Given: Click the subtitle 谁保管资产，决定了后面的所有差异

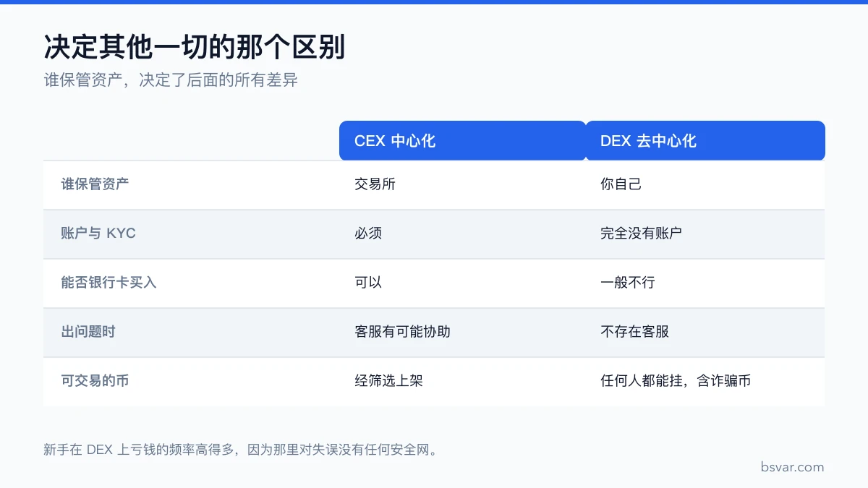Looking at the screenshot, I should 171,80.
